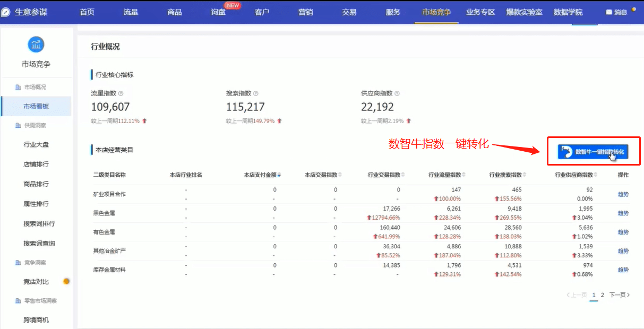Open 搜索词查询 in the sidebar
The height and width of the screenshot is (329, 644).
[x=39, y=244]
